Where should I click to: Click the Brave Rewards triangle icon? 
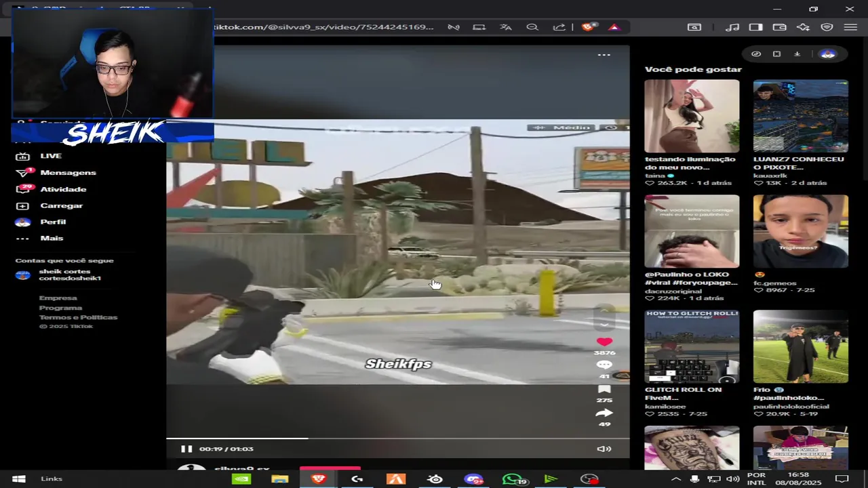(x=614, y=27)
